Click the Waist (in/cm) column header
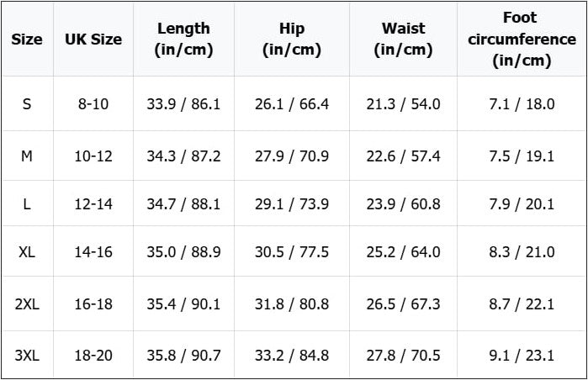588x380 pixels. pyautogui.click(x=403, y=40)
